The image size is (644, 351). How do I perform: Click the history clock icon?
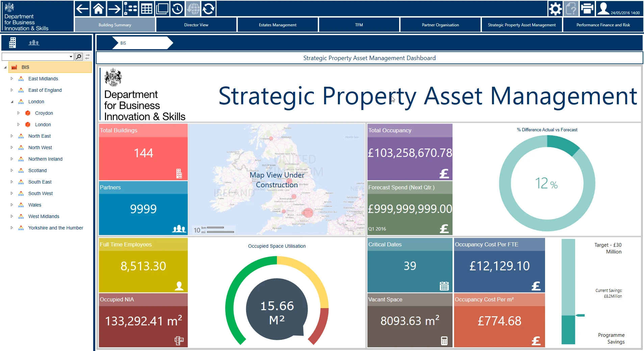tap(178, 8)
